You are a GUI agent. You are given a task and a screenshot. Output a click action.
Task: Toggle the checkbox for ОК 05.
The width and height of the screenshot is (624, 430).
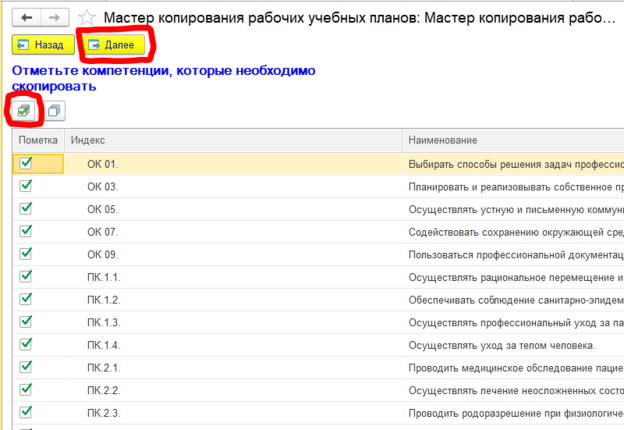pos(26,208)
